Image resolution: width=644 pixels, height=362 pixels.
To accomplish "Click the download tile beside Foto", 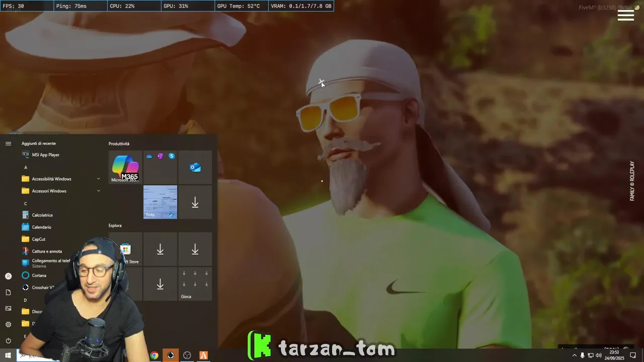I will [195, 202].
